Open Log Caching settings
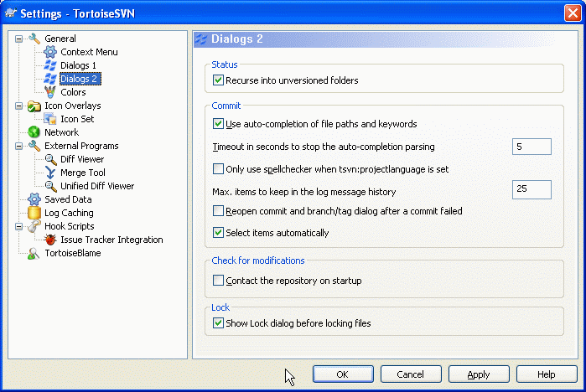The height and width of the screenshot is (392, 586). pos(69,213)
